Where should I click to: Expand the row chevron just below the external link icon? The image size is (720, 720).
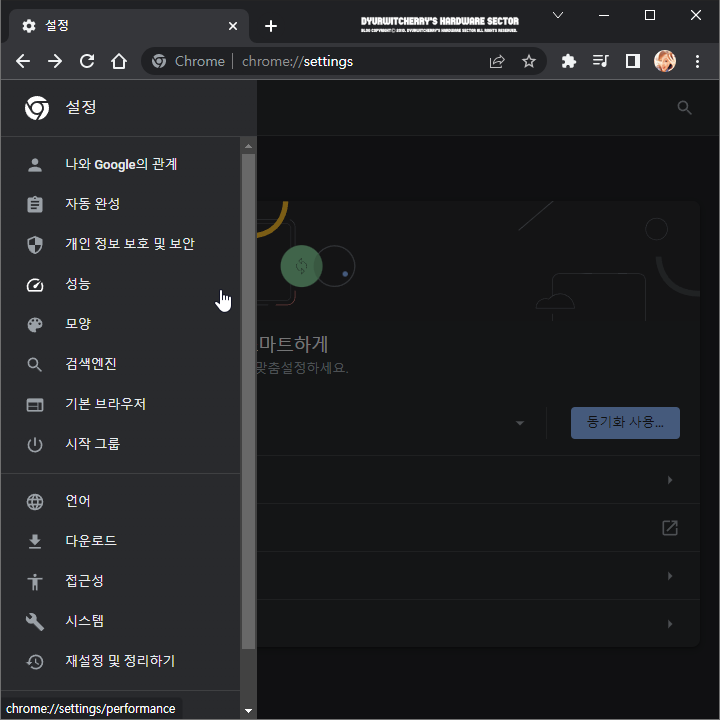670,576
